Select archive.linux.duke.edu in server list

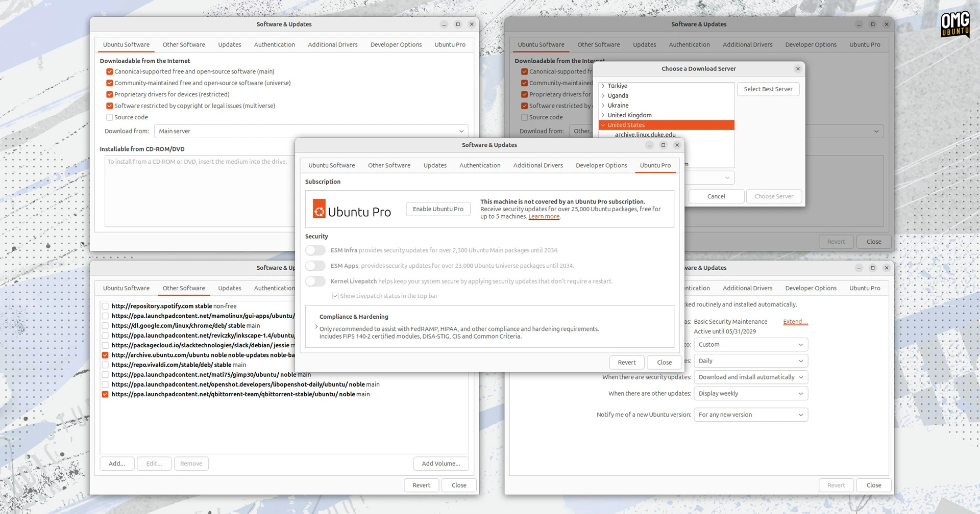[x=645, y=135]
